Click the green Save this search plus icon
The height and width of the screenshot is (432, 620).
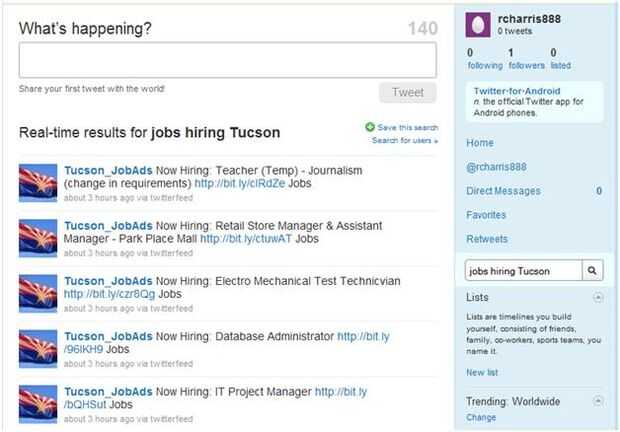point(370,127)
